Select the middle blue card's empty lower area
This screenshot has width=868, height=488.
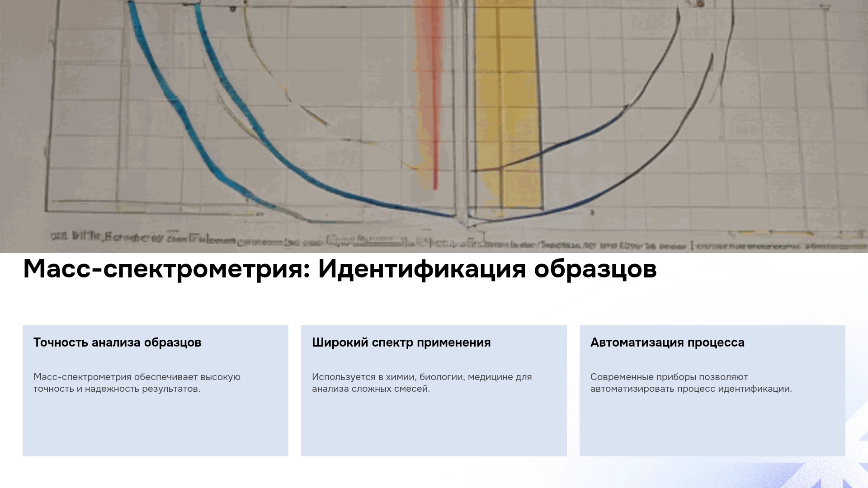pyautogui.click(x=434, y=425)
